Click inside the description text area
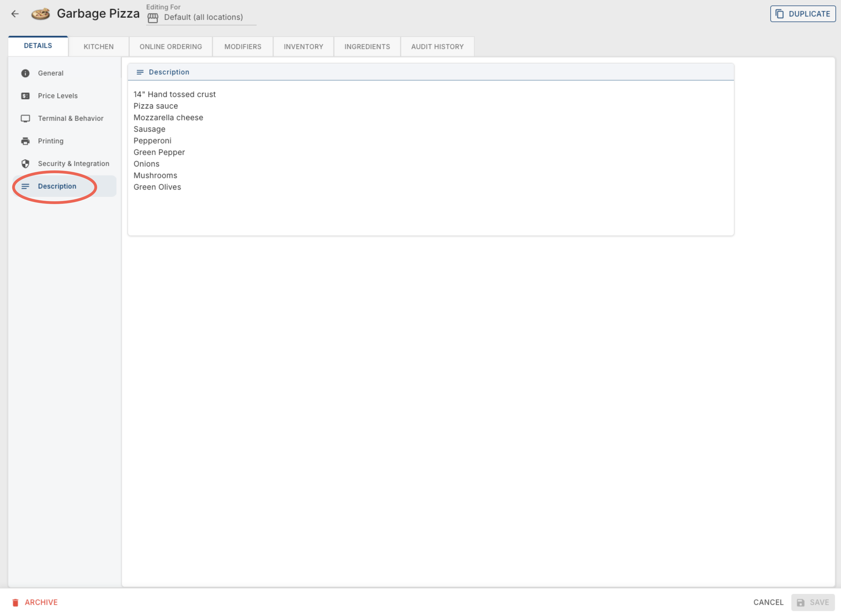The width and height of the screenshot is (841, 616). (431, 158)
